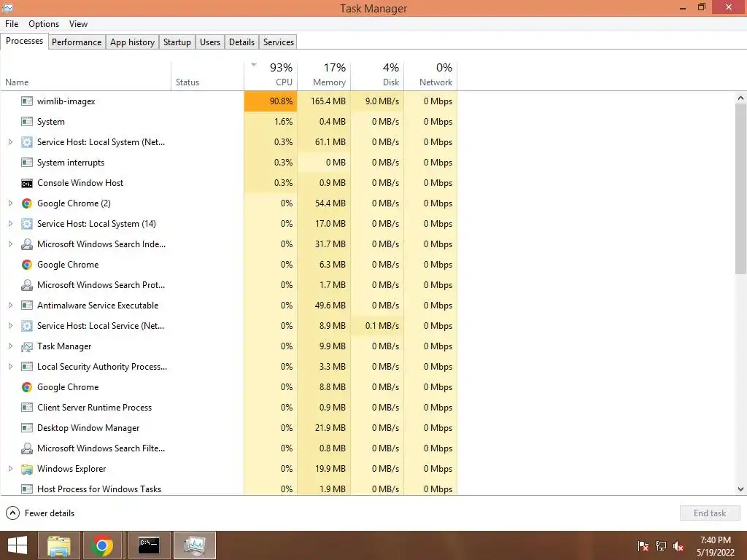Expand Antimalware Service Executable row
The width and height of the screenshot is (747, 560).
click(x=10, y=306)
